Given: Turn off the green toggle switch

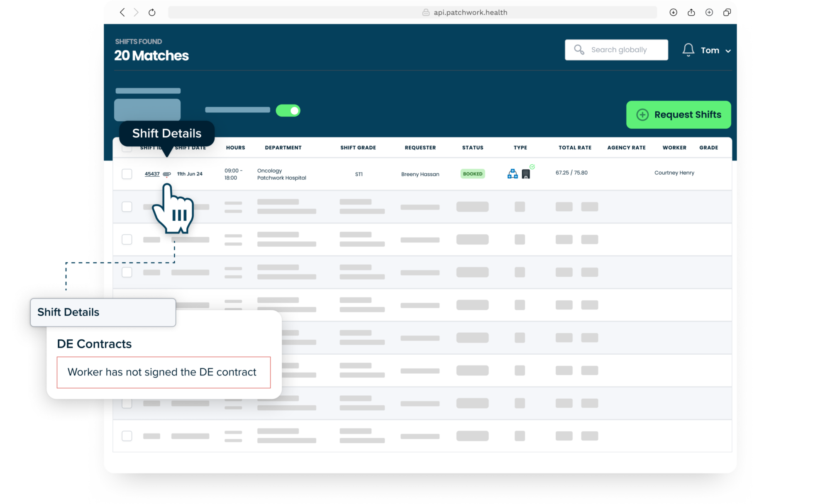Looking at the screenshot, I should coord(288,111).
